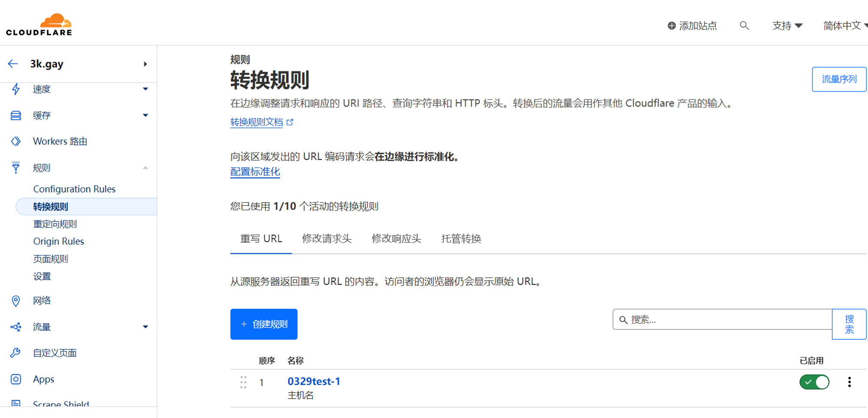
Task: Click the 流量序列 button
Action: [839, 79]
